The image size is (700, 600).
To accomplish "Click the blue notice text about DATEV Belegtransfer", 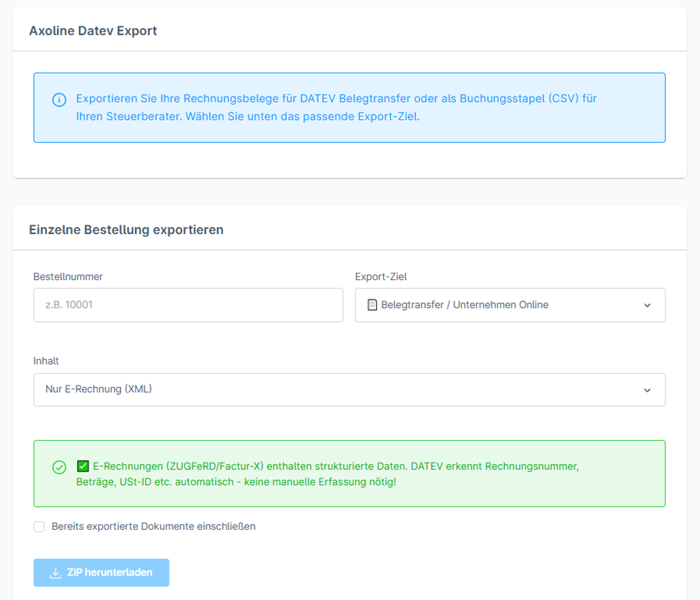I will (x=336, y=108).
